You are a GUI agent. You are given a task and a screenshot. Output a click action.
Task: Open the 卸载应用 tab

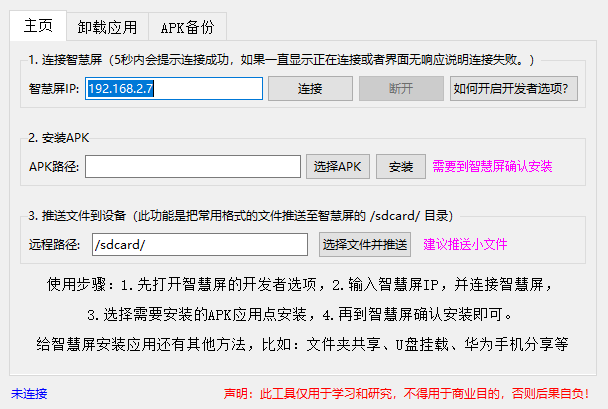tap(108, 27)
